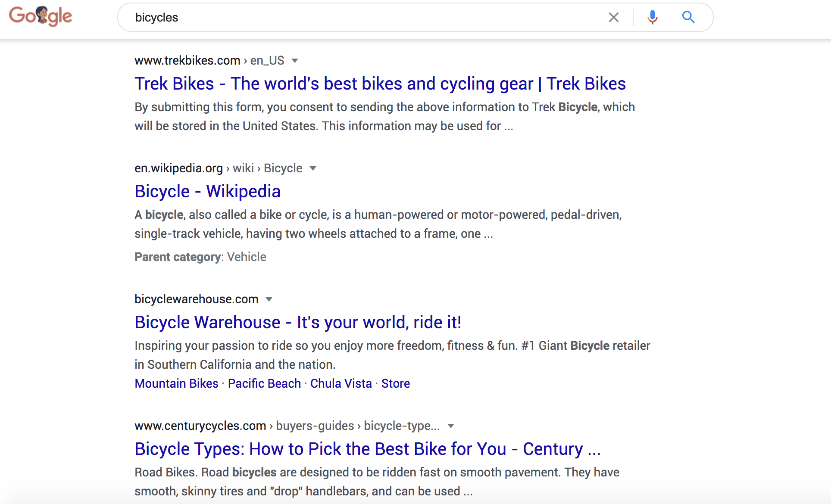Open the dropdown arrow beside en.wikipedia.org Bicycle

pos(313,168)
